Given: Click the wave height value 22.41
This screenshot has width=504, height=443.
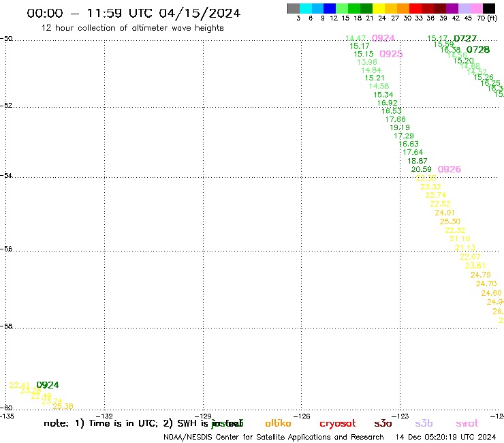Looking at the screenshot, I should coord(20,385).
